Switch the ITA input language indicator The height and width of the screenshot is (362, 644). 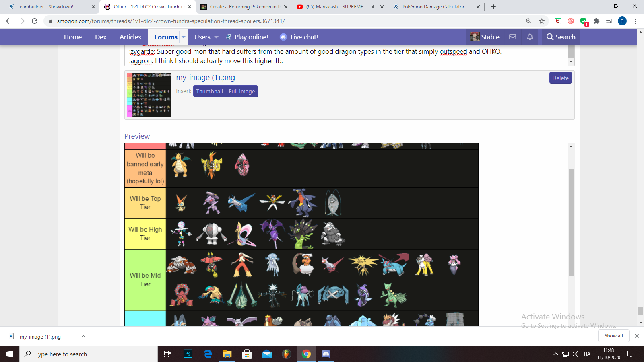click(x=587, y=354)
